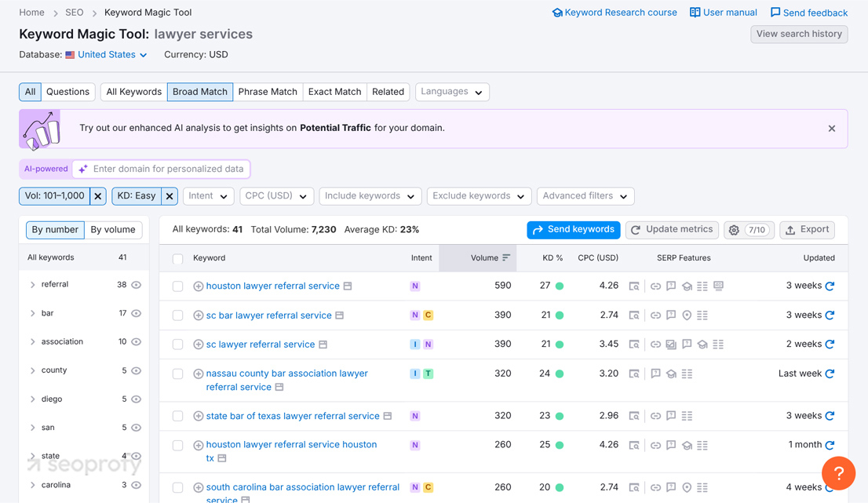Select All Keywords match type

134,92
